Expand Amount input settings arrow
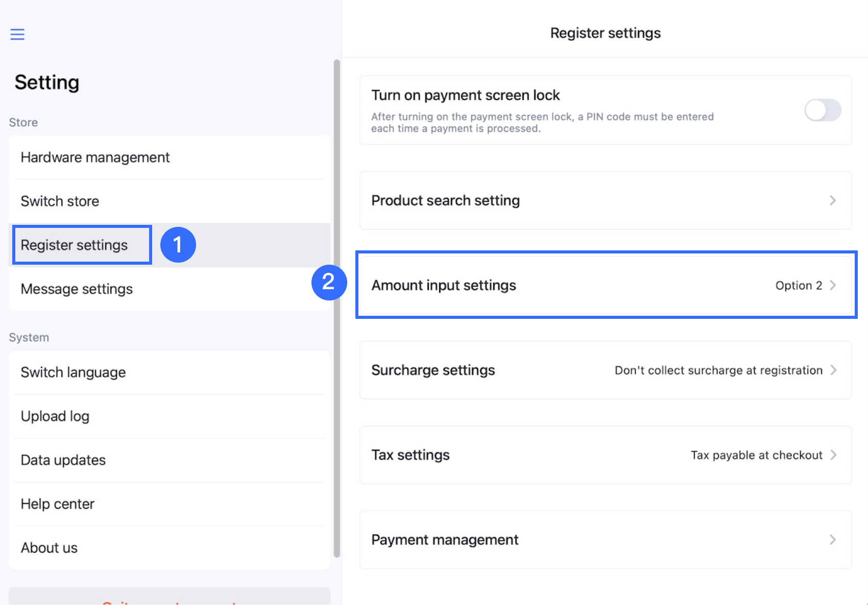This screenshot has height=605, width=868. (x=833, y=285)
